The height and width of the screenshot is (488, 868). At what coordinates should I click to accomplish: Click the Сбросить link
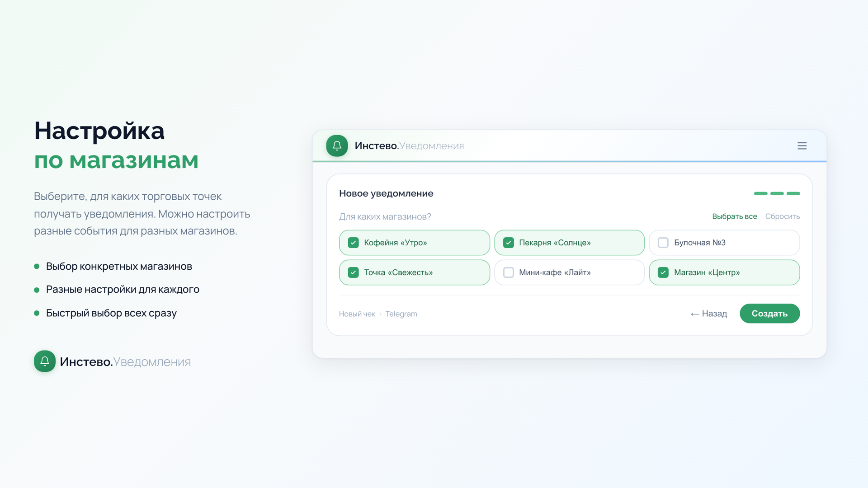click(782, 216)
